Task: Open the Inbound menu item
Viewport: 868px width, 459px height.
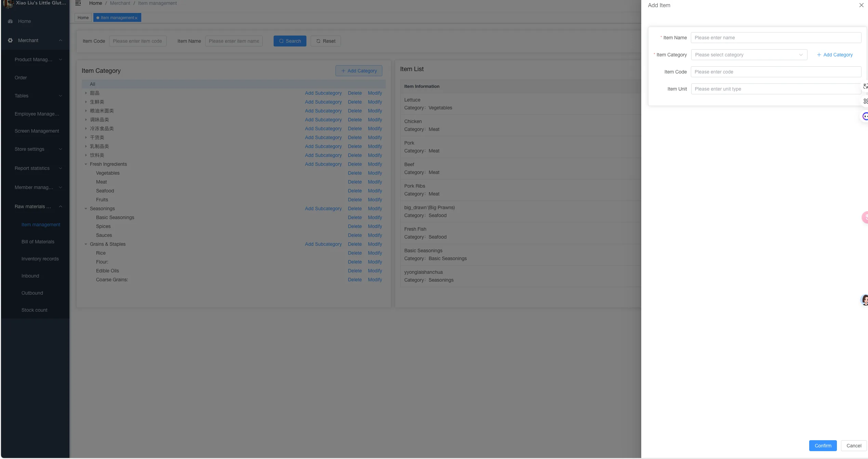Action: click(x=35, y=276)
